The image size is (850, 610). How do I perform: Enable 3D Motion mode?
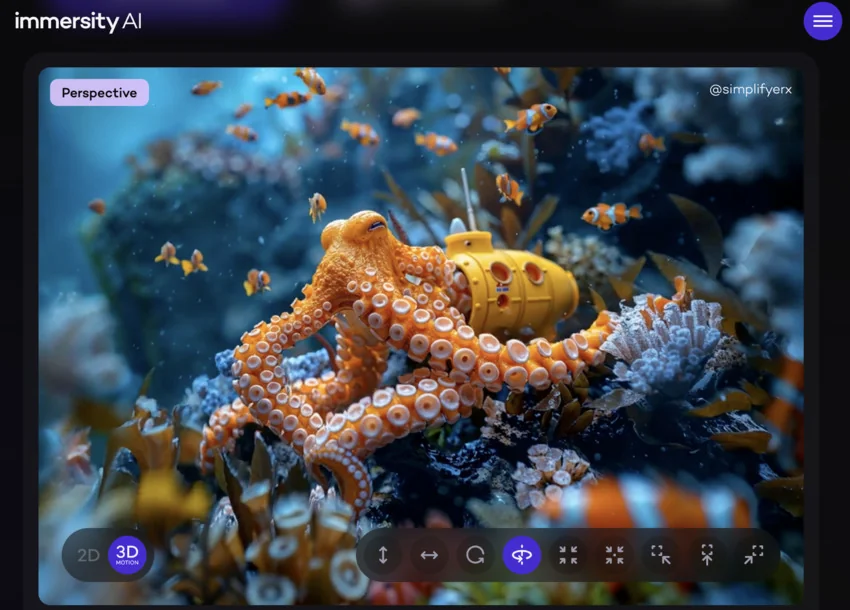(125, 555)
